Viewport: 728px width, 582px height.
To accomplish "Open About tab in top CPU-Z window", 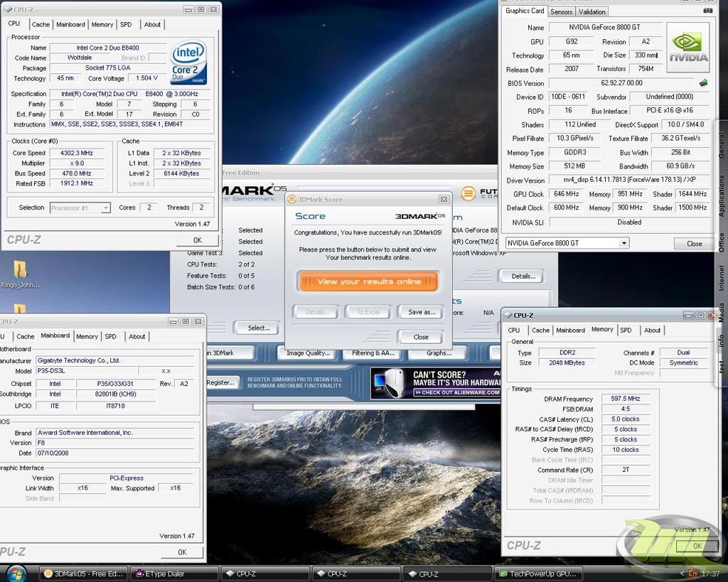I will pos(152,25).
